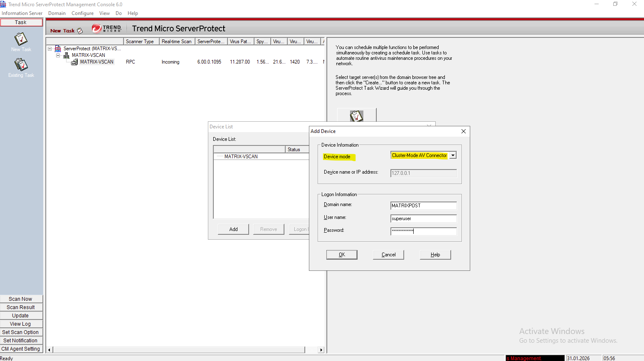
Task: Click the User name field
Action: 423,219
